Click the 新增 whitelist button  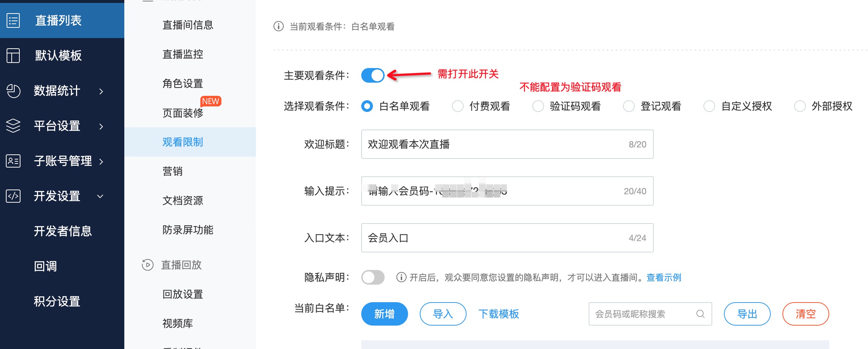point(384,314)
